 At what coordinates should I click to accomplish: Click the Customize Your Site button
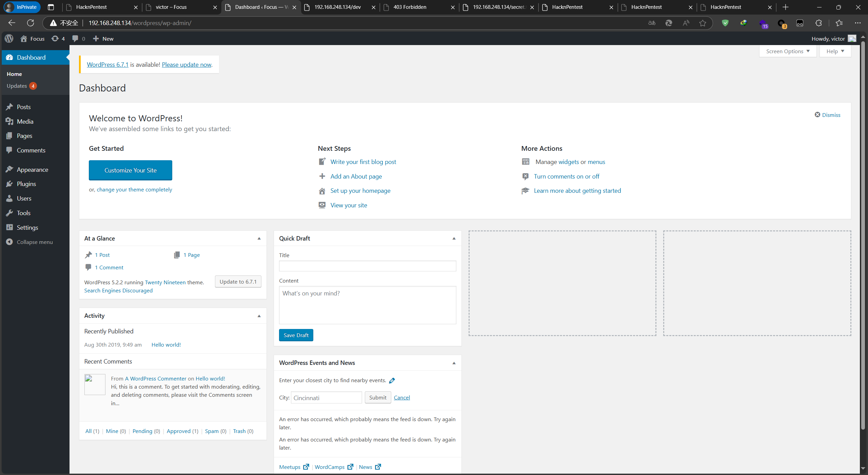pyautogui.click(x=131, y=170)
